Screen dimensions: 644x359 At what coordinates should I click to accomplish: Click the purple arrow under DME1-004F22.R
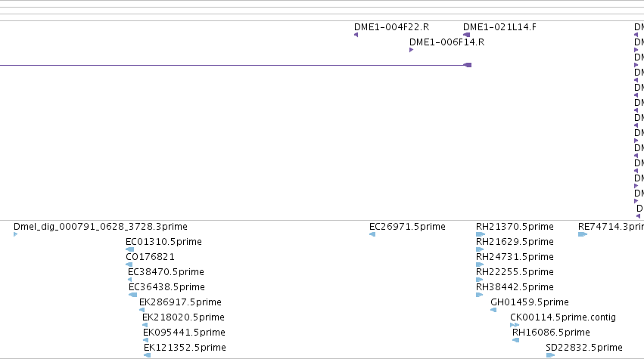(x=356, y=35)
